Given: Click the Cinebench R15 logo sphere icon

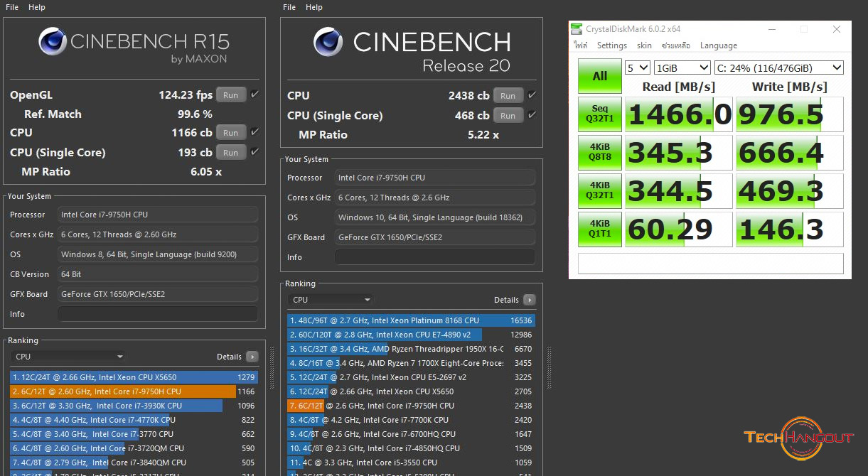Looking at the screenshot, I should point(53,41).
